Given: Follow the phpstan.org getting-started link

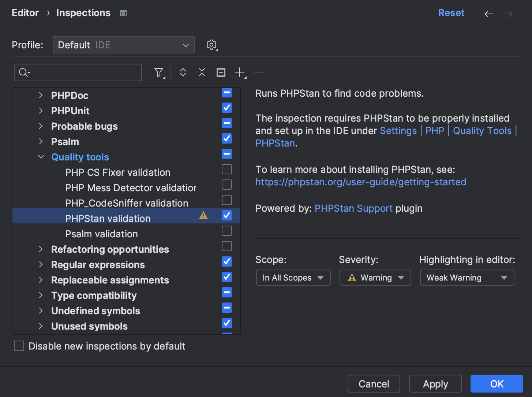Looking at the screenshot, I should [x=360, y=182].
